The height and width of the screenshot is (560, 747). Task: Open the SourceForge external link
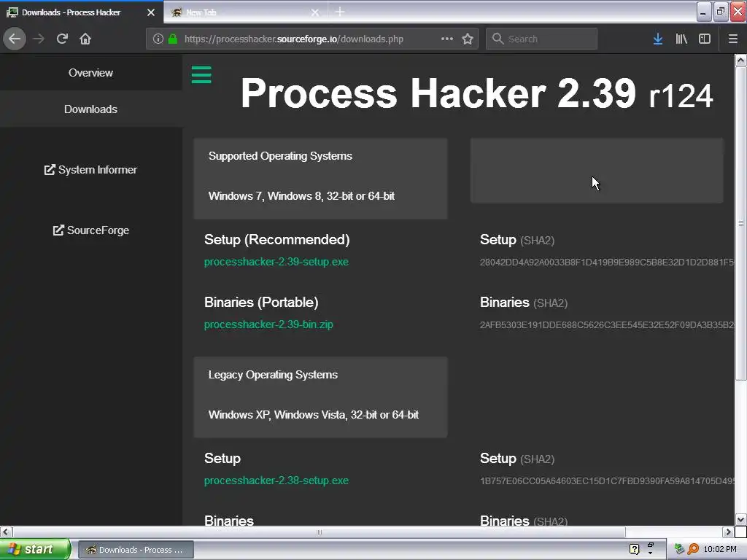tap(90, 230)
